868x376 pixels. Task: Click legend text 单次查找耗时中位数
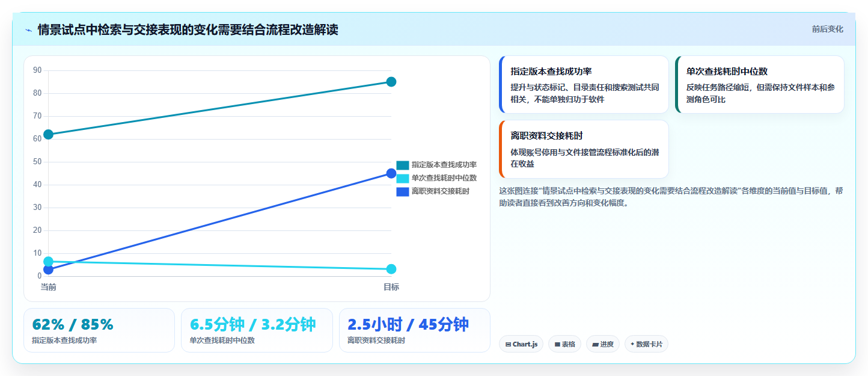444,178
